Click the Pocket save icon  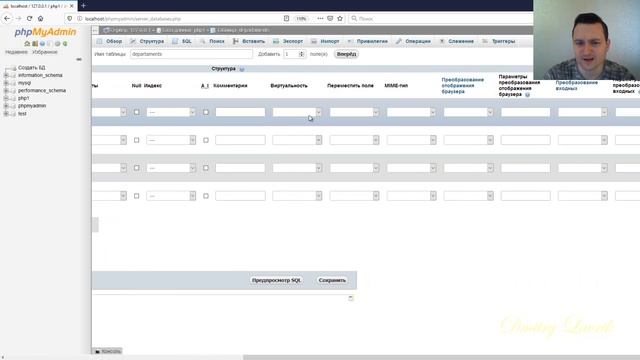pos(330,18)
